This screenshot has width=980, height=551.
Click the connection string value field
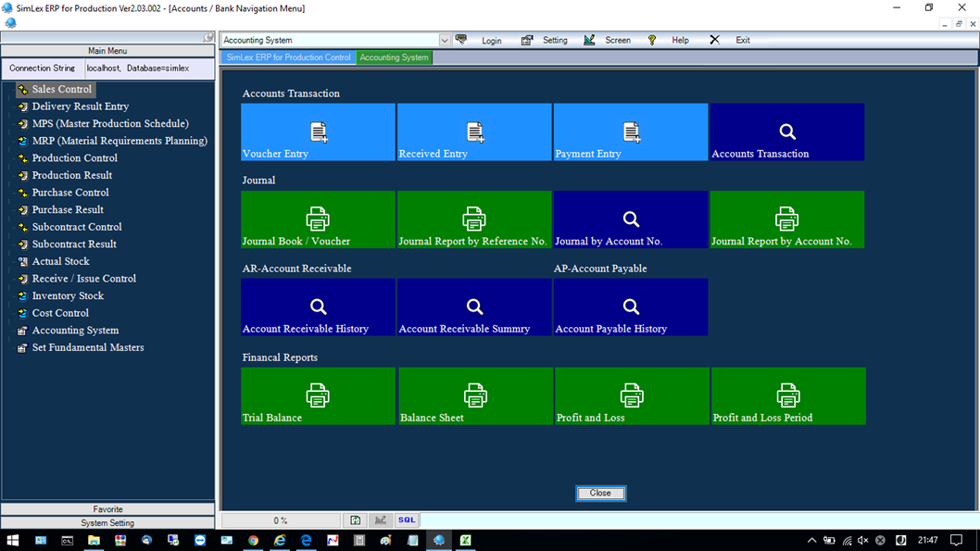[149, 69]
